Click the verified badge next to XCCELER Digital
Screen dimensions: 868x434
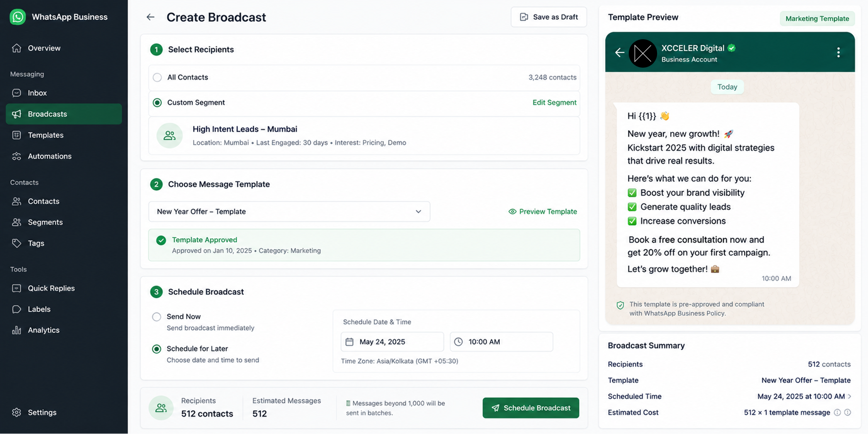point(732,48)
